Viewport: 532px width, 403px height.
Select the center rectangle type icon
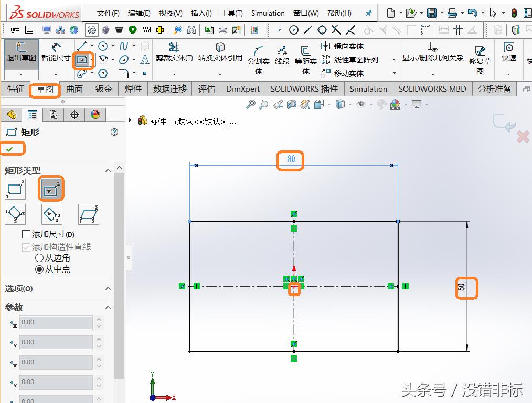tap(51, 189)
